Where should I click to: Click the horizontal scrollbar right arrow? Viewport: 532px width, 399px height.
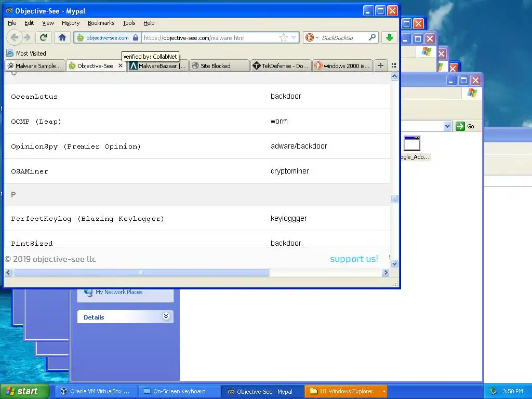pyautogui.click(x=385, y=272)
